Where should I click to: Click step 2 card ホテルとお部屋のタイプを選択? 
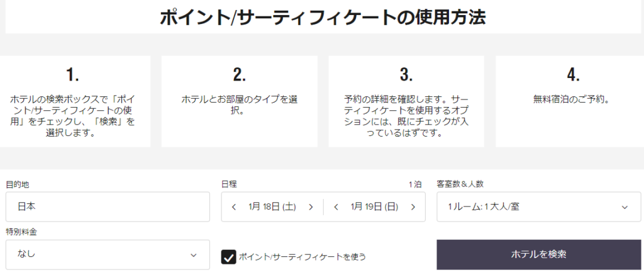pos(239,101)
